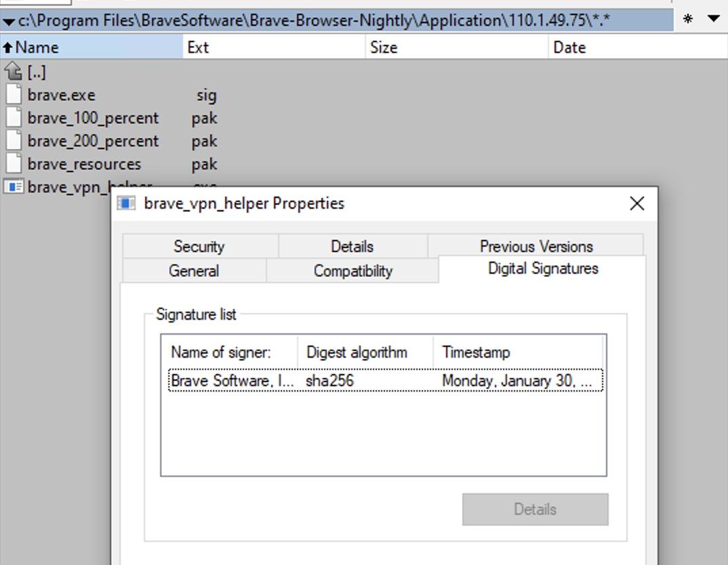Click the sha256 digest value
The height and width of the screenshot is (565, 728).
[329, 381]
